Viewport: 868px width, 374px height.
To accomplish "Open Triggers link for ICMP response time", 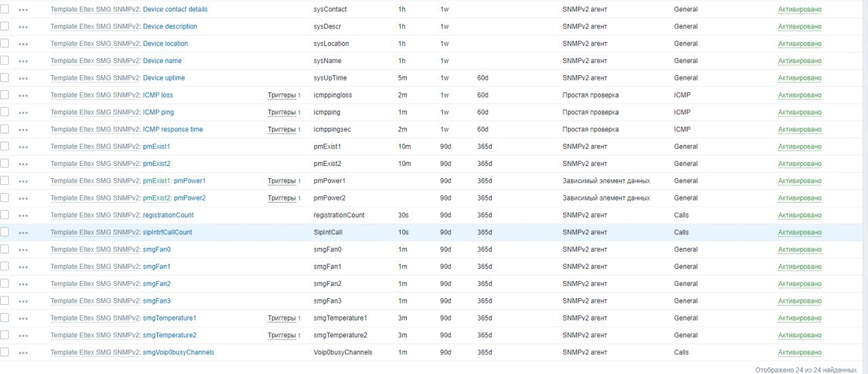I will (x=281, y=129).
